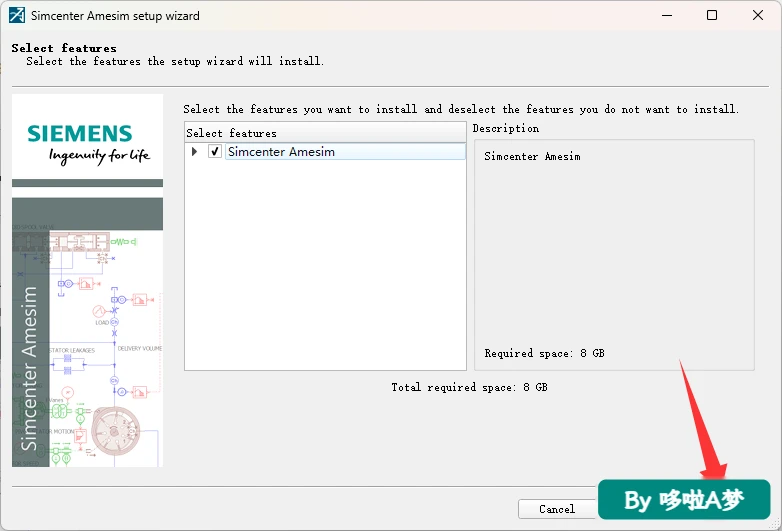Close the Simcenter Amesim setup wizard

click(758, 15)
